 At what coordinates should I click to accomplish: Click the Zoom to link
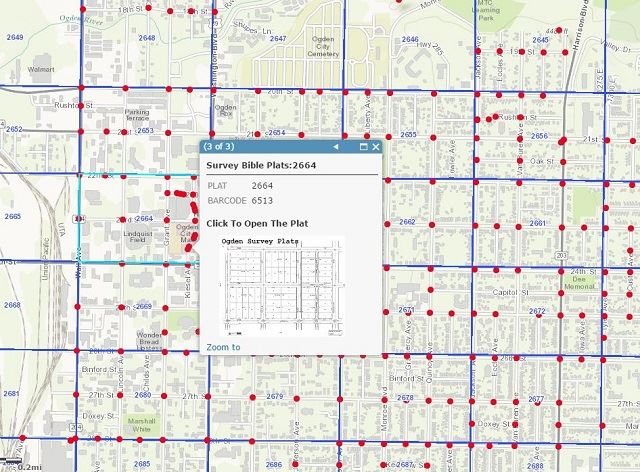223,347
